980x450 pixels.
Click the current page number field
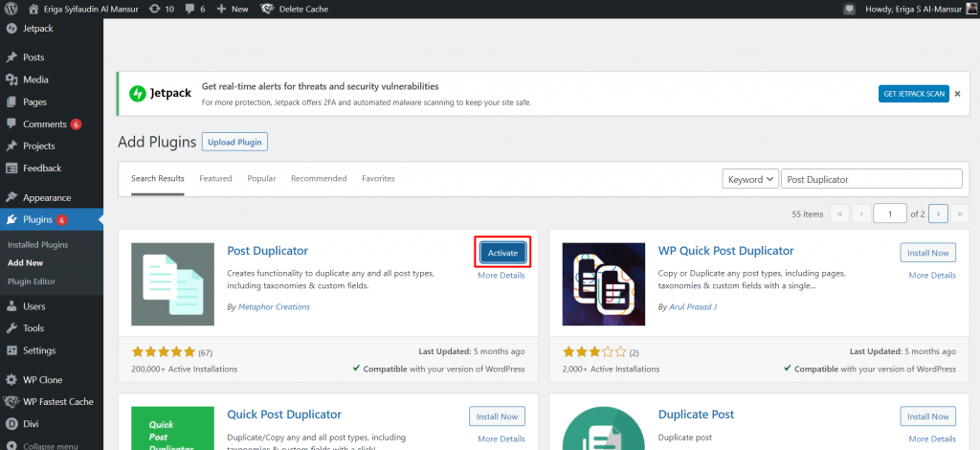pyautogui.click(x=889, y=214)
